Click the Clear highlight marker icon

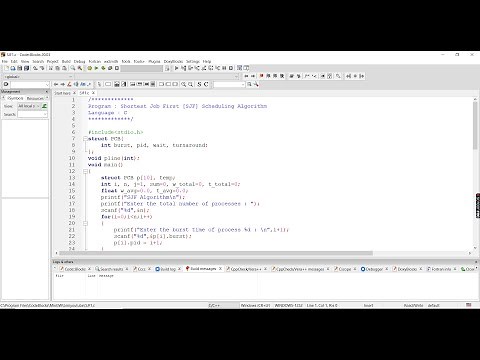point(69,84)
